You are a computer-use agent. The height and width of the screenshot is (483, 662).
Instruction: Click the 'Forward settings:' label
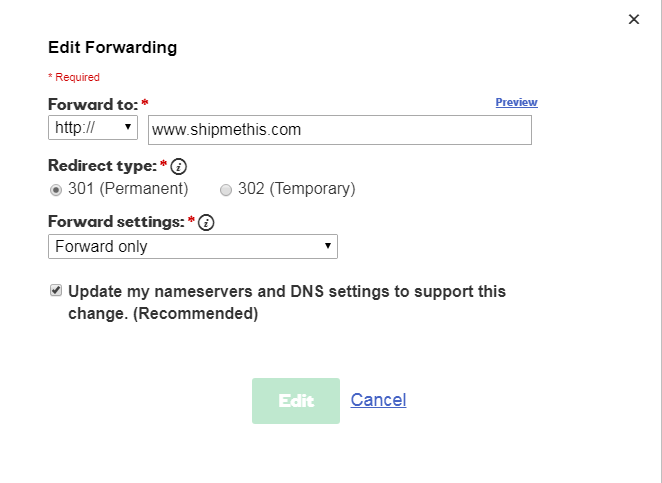(116, 223)
